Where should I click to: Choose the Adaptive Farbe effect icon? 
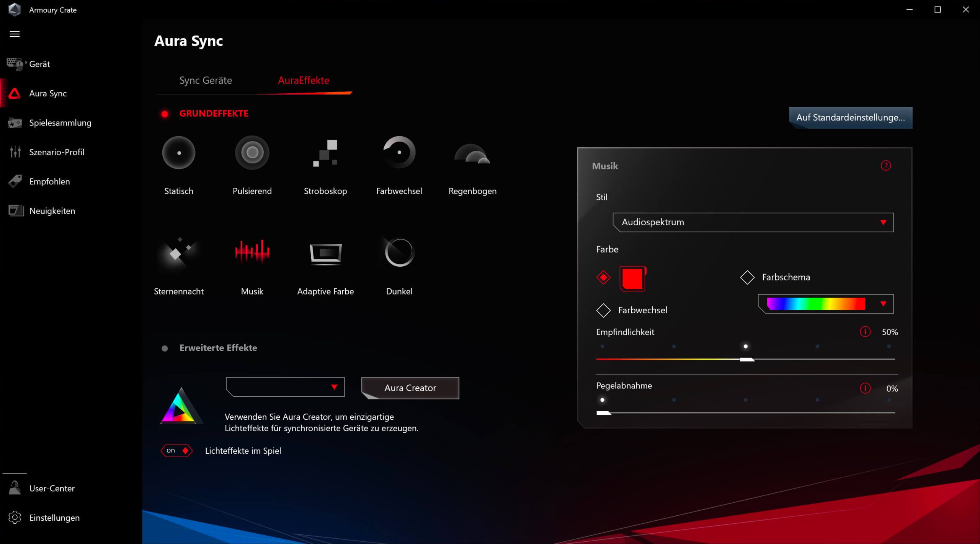(325, 253)
